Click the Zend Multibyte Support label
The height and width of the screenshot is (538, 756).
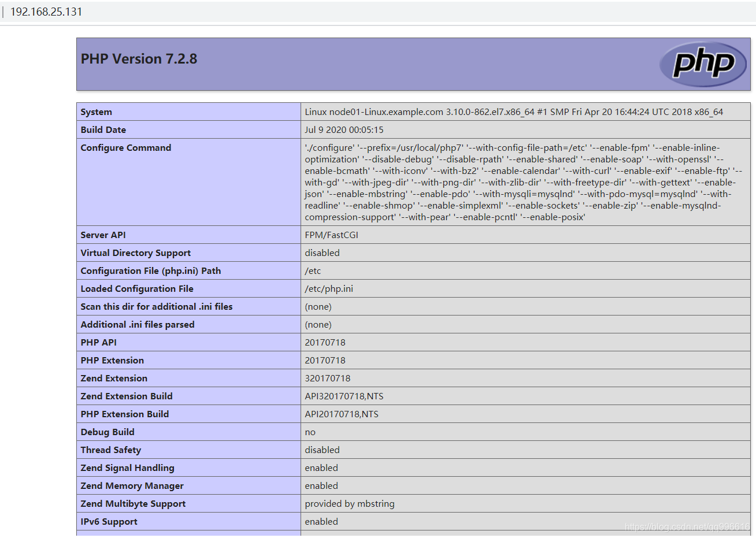click(x=134, y=504)
